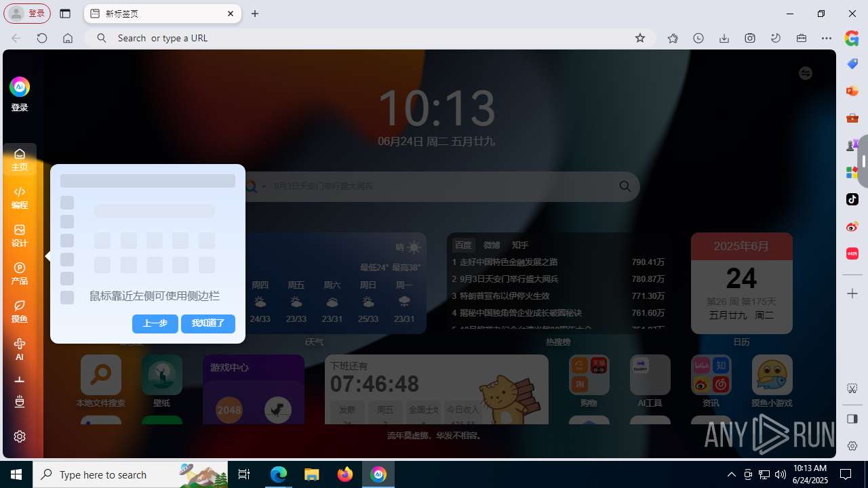Open the 产品 sidebar category
The image size is (868, 488).
click(x=20, y=274)
